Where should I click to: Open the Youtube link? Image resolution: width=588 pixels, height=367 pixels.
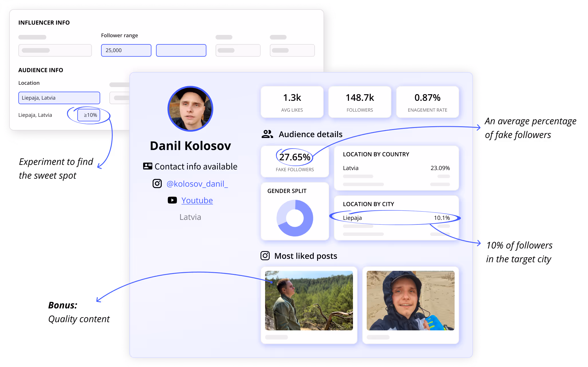click(x=197, y=200)
